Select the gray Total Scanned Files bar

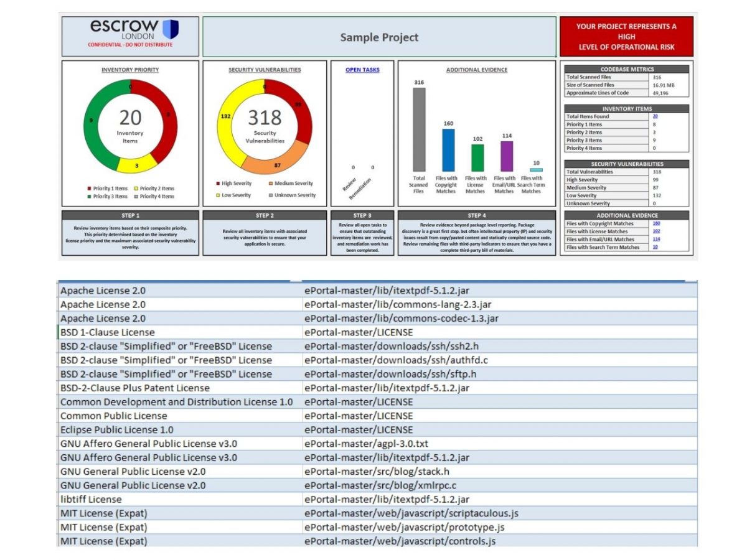(419, 129)
